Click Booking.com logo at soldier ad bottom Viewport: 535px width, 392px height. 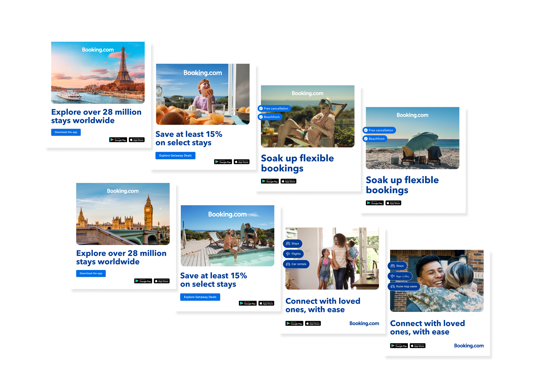click(x=469, y=345)
